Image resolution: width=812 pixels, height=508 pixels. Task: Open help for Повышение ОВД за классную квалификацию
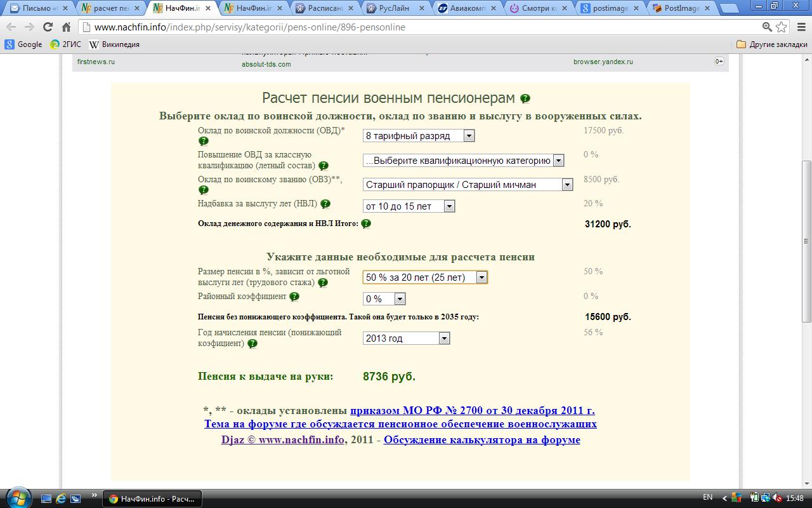pyautogui.click(x=323, y=166)
